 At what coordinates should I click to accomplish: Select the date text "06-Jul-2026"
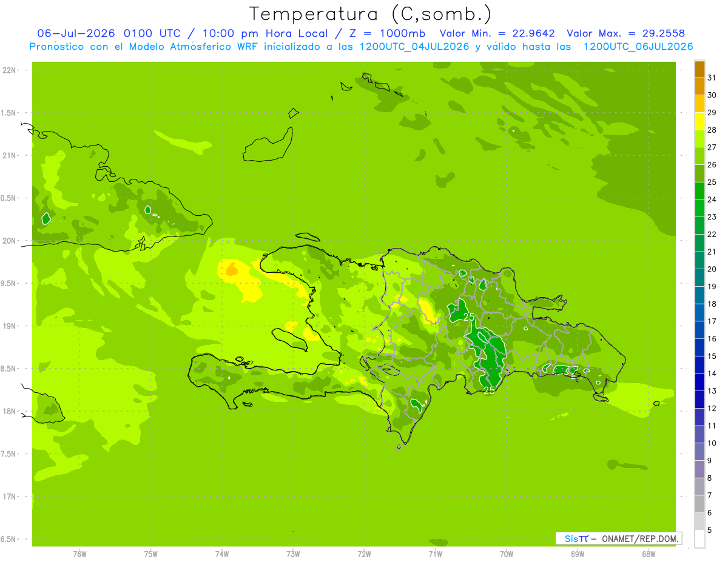tap(76, 33)
